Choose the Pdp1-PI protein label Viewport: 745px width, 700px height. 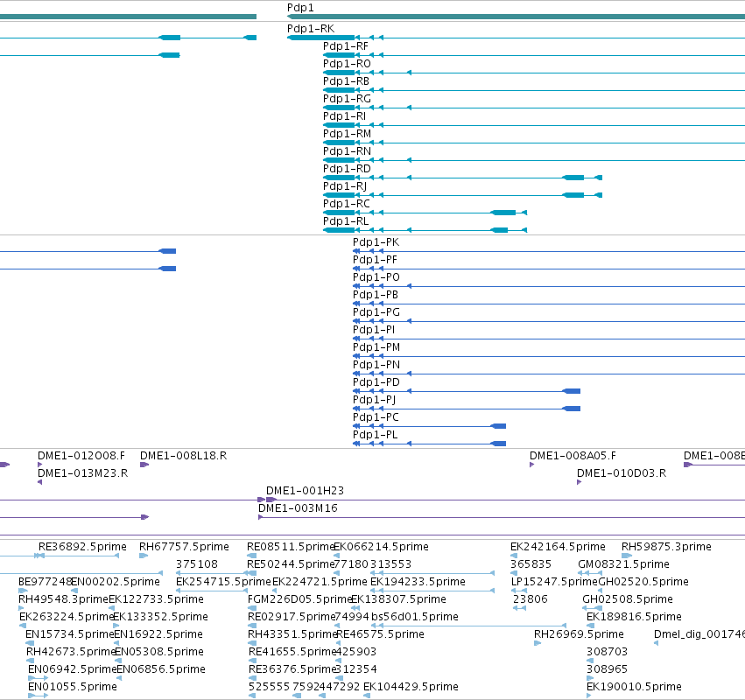pyautogui.click(x=374, y=330)
